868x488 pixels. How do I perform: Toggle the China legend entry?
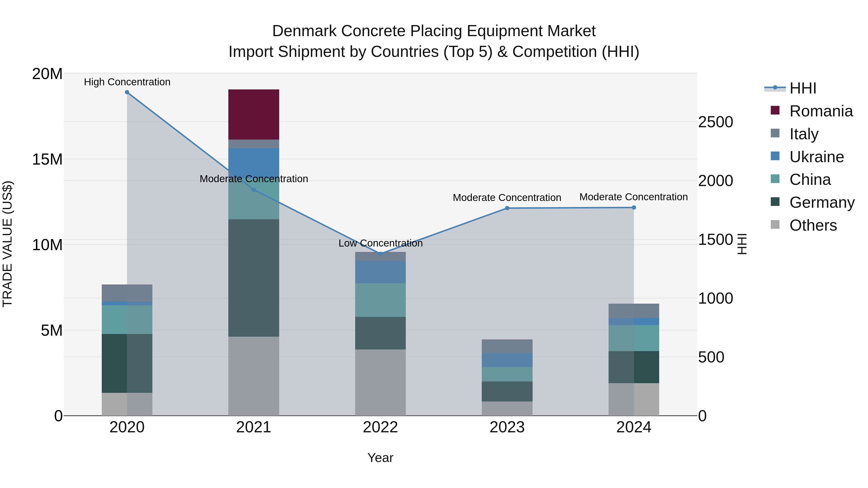tap(800, 180)
